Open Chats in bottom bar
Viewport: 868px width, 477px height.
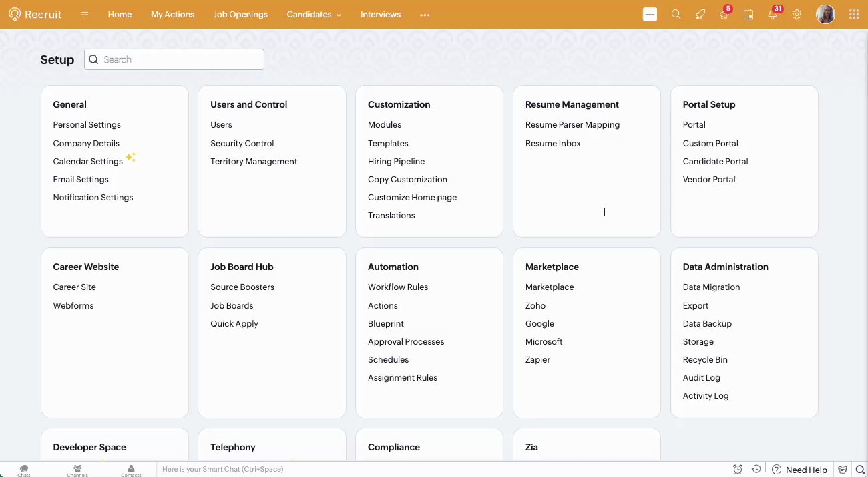pyautogui.click(x=24, y=470)
